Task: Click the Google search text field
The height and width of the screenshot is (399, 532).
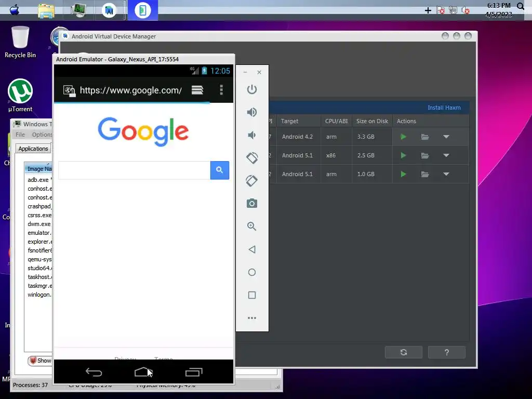Action: pos(135,170)
